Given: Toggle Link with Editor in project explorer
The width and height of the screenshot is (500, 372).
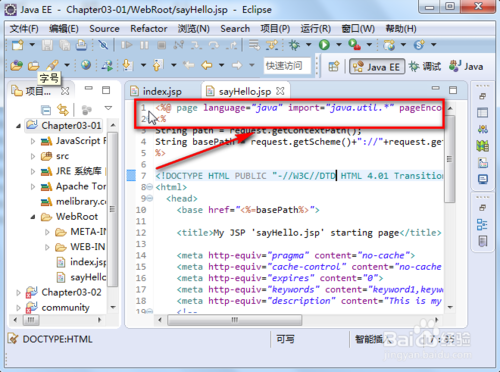Looking at the screenshot, I should [x=63, y=110].
